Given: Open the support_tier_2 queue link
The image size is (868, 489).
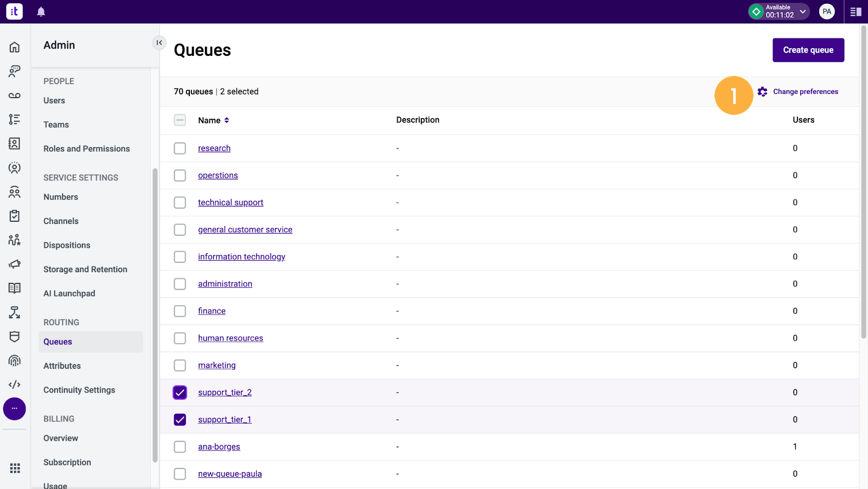Looking at the screenshot, I should pos(225,393).
